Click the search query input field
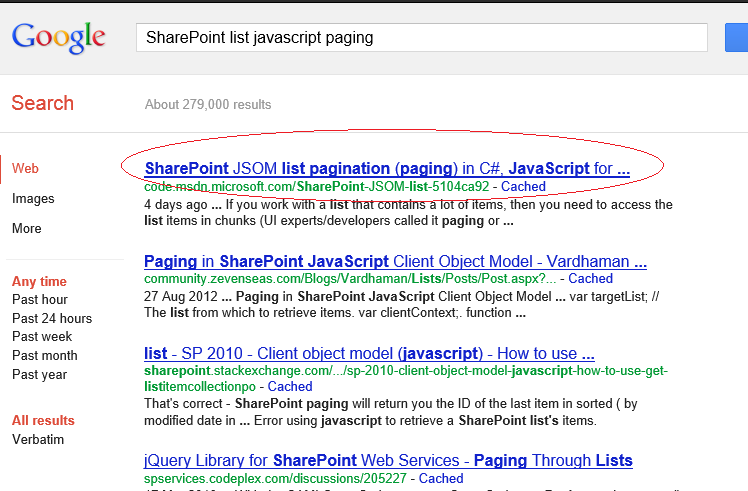748x491 pixels. pos(422,37)
